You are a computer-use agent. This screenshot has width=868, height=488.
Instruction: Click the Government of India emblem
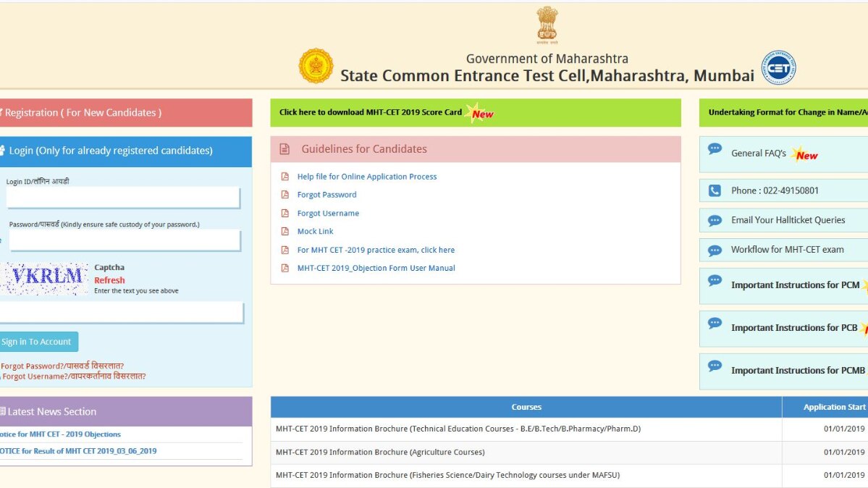coord(547,24)
